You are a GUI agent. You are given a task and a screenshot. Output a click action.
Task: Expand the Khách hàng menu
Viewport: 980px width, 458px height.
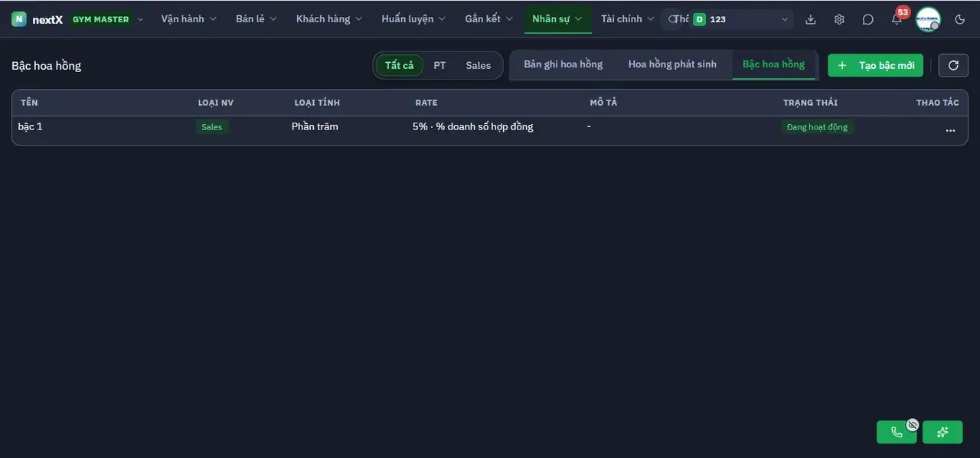point(329,19)
